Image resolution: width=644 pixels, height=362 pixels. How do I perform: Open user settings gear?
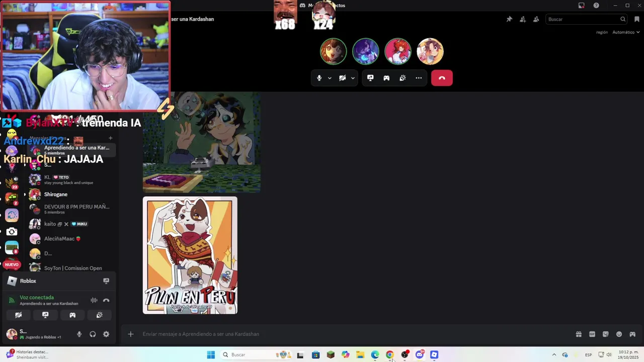tap(106, 334)
